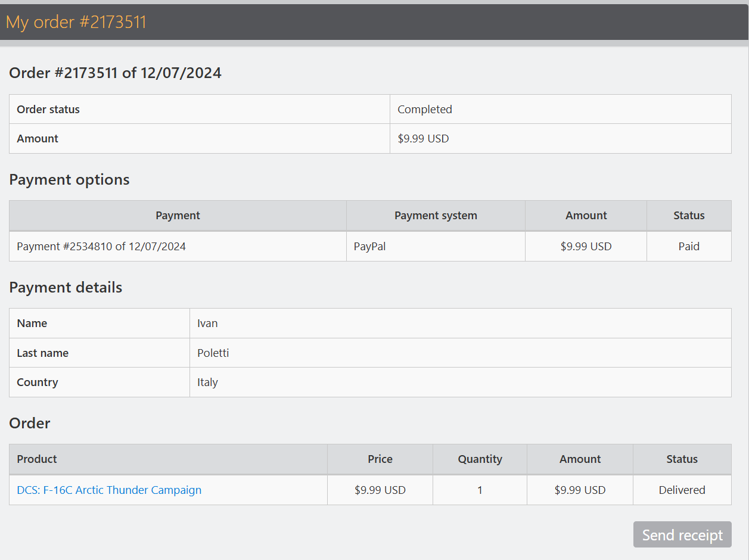
Task: Click the Status header in Payment options table
Action: (689, 216)
